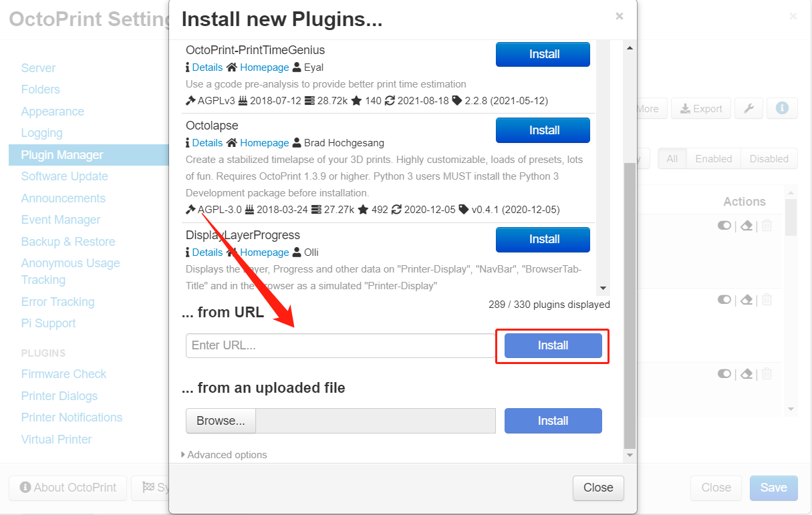
Task: Focus the Enter URL input field
Action: coord(340,345)
